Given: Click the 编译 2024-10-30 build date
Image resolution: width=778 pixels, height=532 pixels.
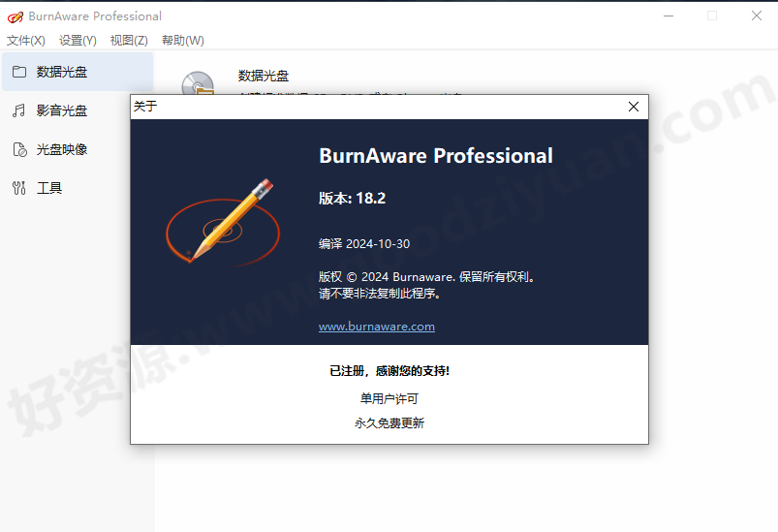Looking at the screenshot, I should [x=364, y=243].
